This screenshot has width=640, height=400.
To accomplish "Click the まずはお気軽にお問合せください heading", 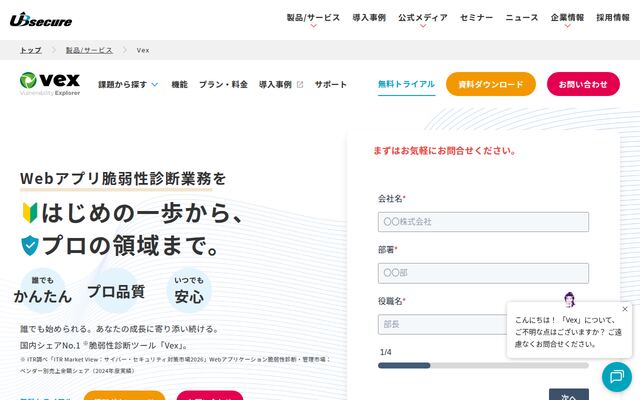I will point(444,151).
